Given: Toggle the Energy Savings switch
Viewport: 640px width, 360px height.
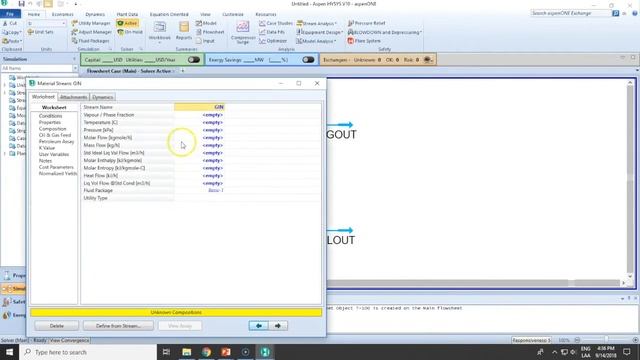Looking at the screenshot, I should pos(308,60).
